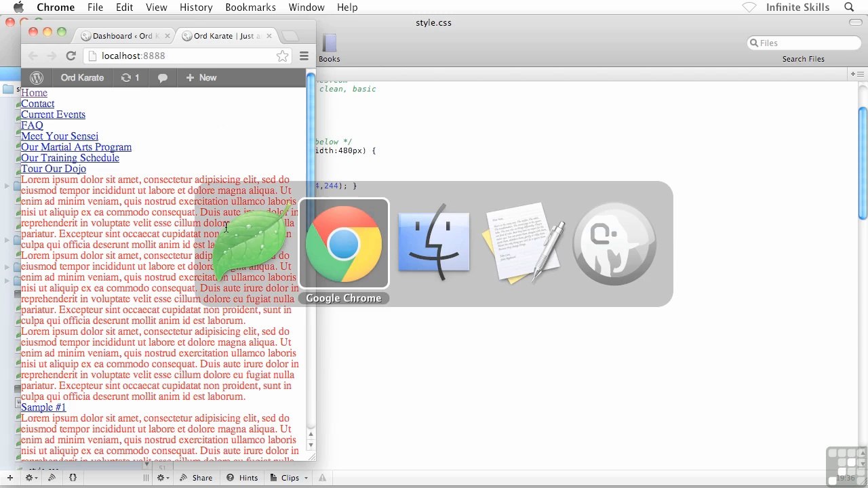
Task: Open the Sample #1 link
Action: click(x=43, y=407)
